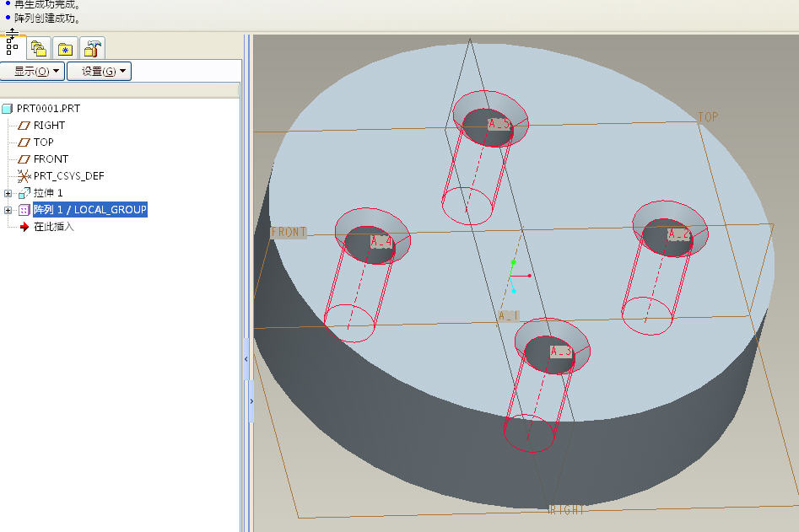
Task: Open the 设置(G) dropdown menu
Action: tap(100, 72)
